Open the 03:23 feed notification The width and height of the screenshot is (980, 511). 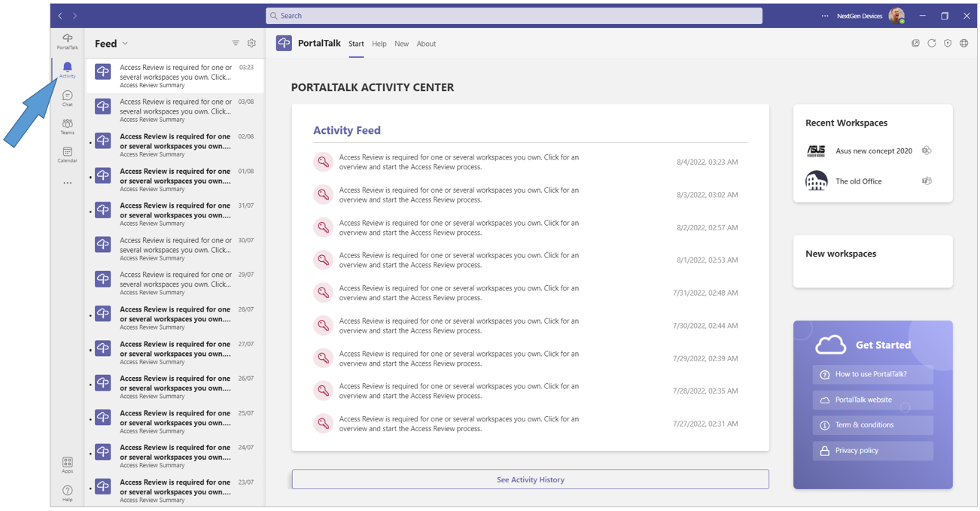[x=175, y=76]
